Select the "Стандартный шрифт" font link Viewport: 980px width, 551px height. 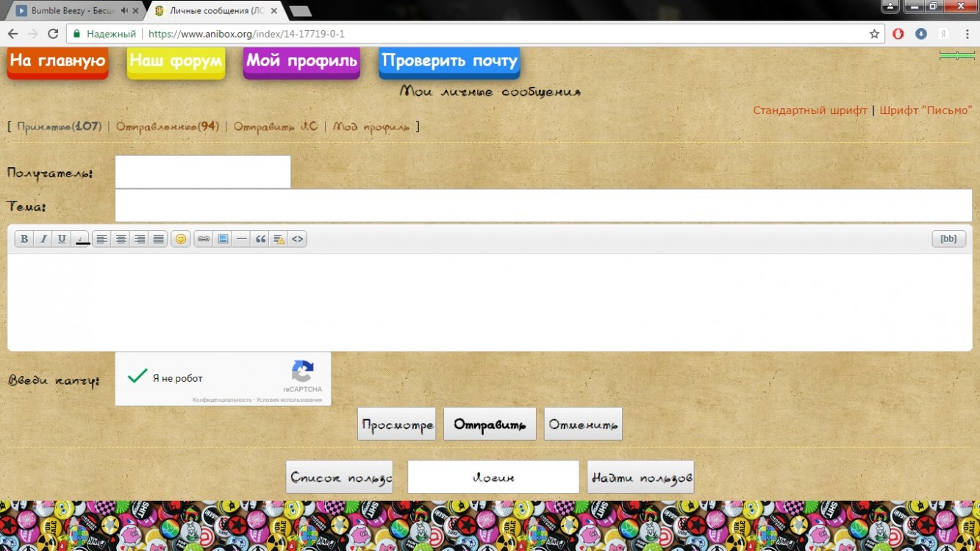[x=810, y=110]
